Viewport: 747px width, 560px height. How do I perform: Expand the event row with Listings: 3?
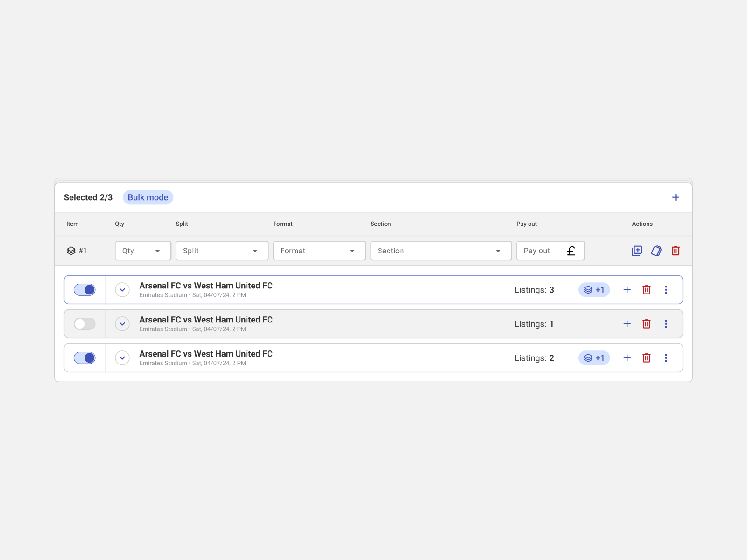(x=122, y=290)
